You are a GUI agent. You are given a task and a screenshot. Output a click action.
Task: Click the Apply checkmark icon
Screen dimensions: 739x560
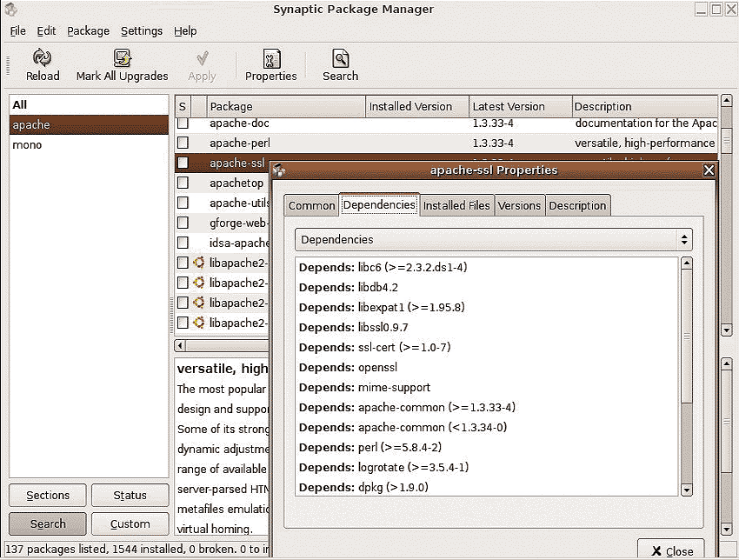[x=203, y=58]
